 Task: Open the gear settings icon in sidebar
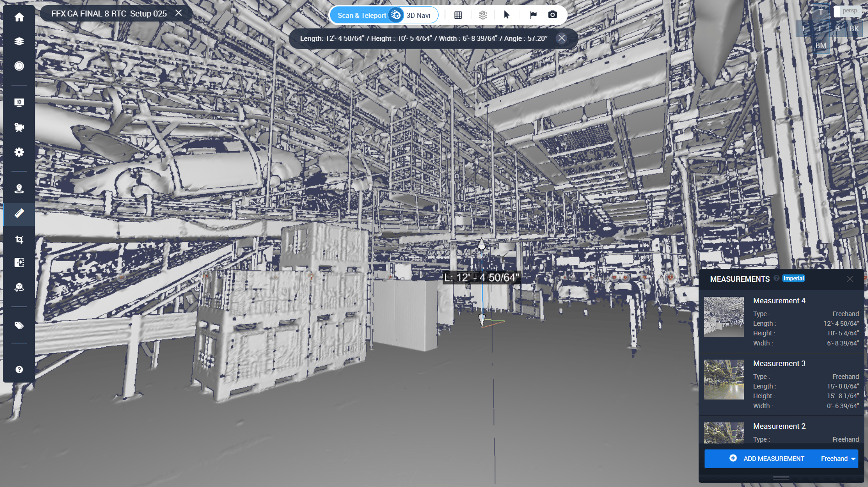[x=19, y=152]
